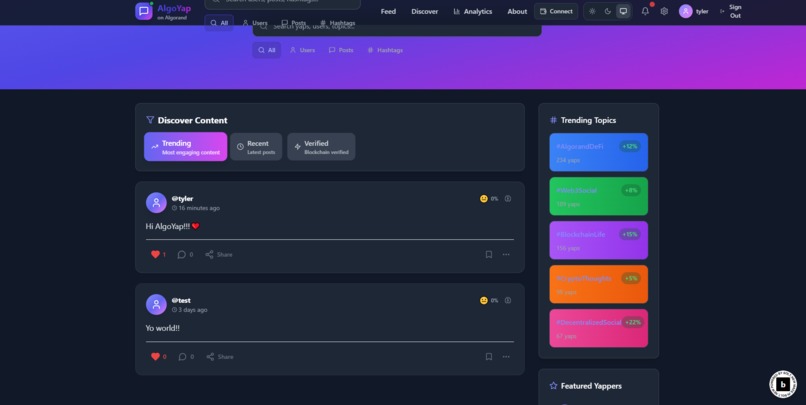
Task: Click the hash icon beside Trending Topics
Action: [554, 120]
